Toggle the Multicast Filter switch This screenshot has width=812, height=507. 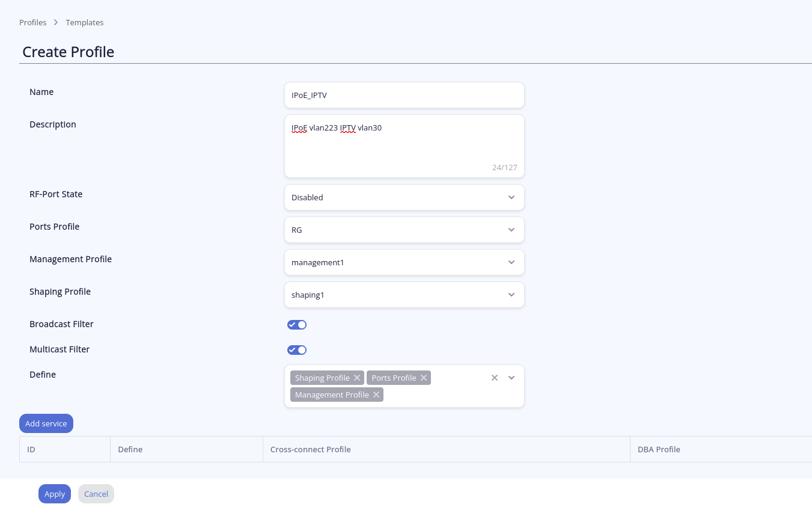[x=297, y=350]
